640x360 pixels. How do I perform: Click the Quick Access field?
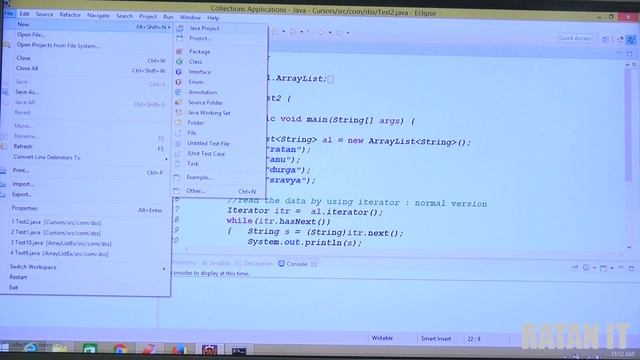[575, 38]
